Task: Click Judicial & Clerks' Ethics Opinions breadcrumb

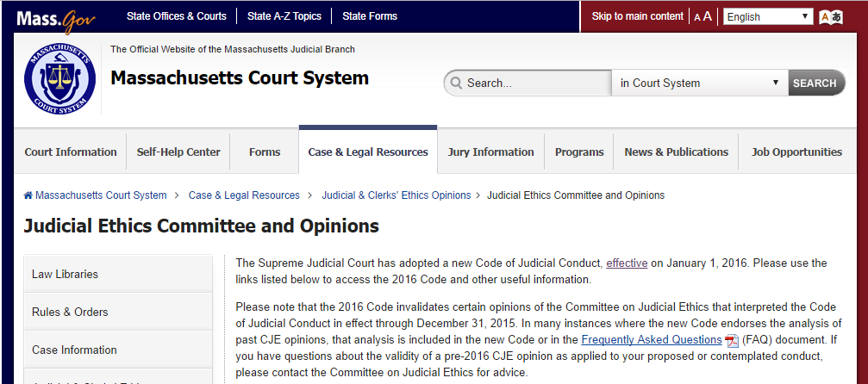Action: pos(397,195)
